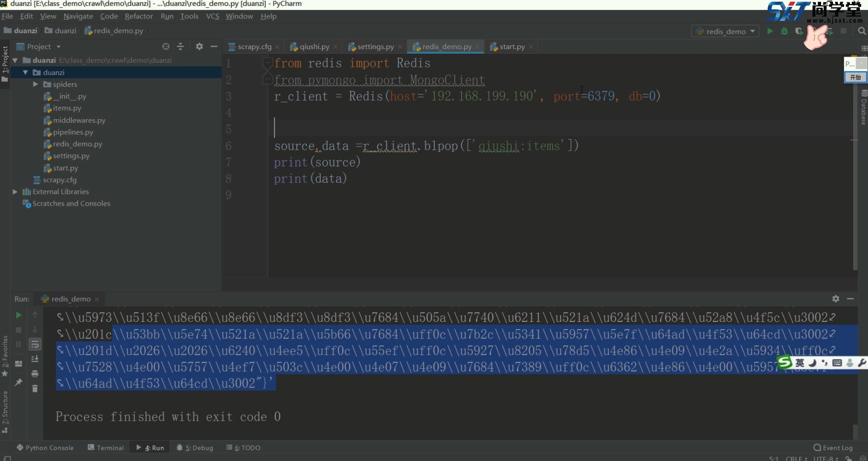
Task: Pin the Run tab
Action: (18, 382)
